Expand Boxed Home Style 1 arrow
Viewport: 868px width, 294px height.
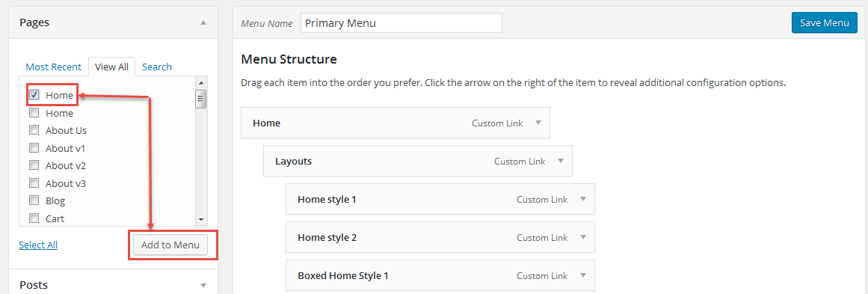pos(582,275)
